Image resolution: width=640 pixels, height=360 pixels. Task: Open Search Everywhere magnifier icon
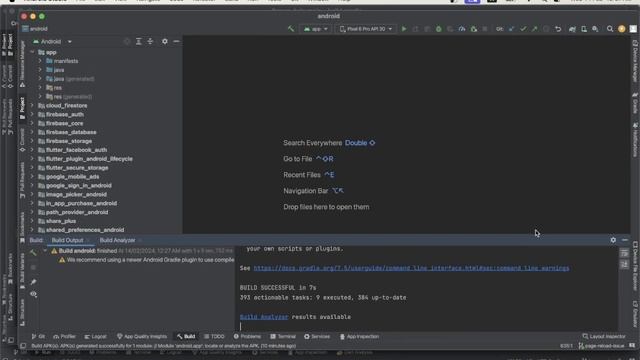(x=610, y=29)
